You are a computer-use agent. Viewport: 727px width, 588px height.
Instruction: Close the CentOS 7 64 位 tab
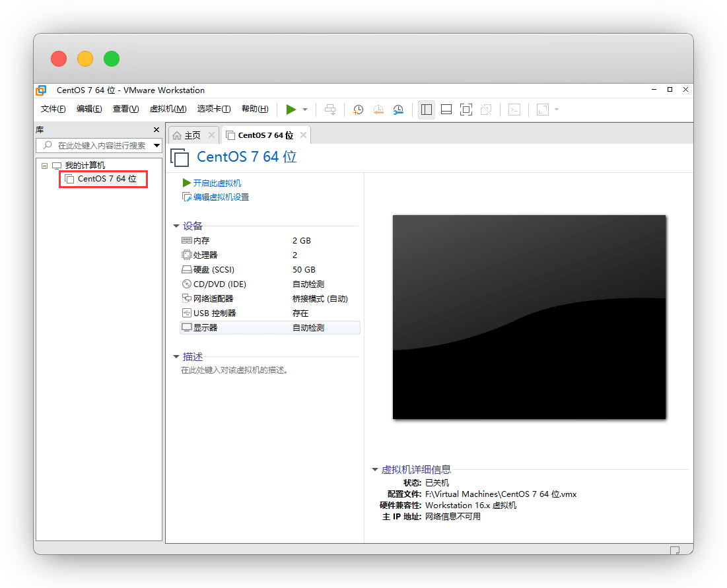pos(303,135)
